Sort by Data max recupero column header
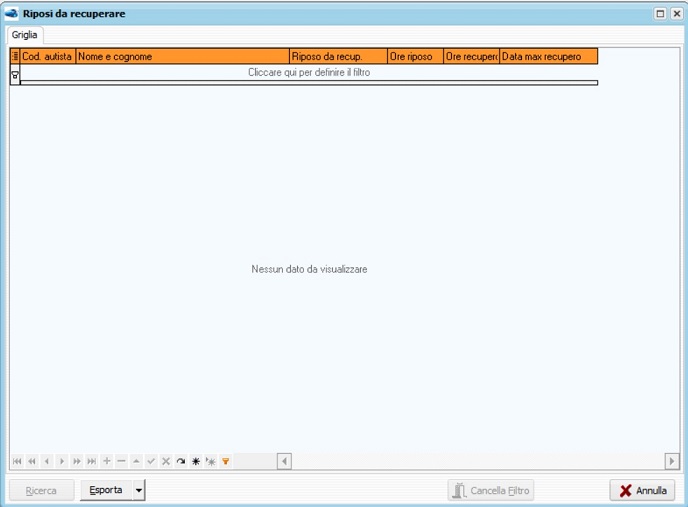Image resolution: width=688 pixels, height=507 pixels. pos(549,56)
